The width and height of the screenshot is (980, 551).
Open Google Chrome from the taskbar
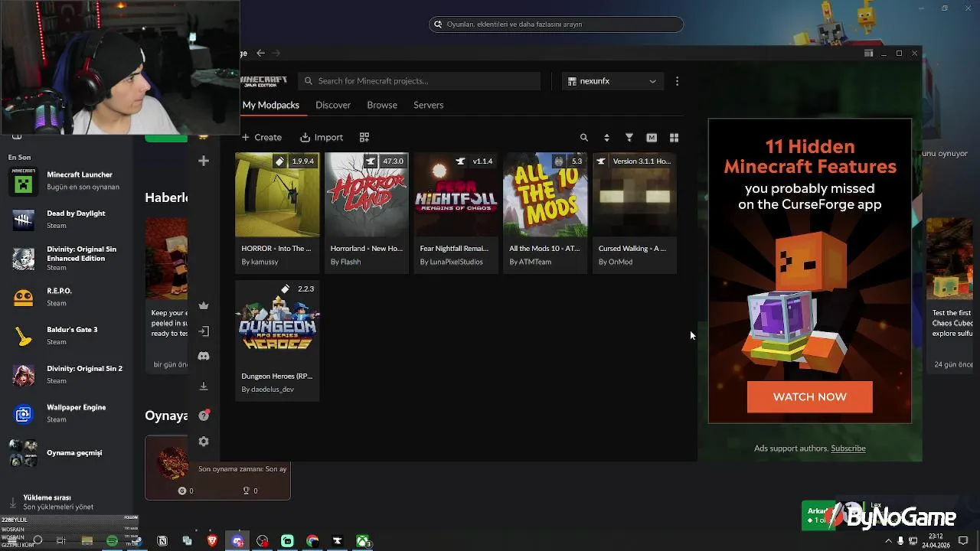coord(312,541)
